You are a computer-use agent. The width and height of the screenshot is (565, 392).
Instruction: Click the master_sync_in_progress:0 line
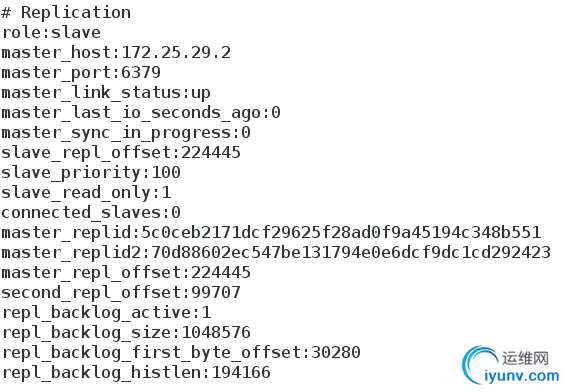click(126, 133)
